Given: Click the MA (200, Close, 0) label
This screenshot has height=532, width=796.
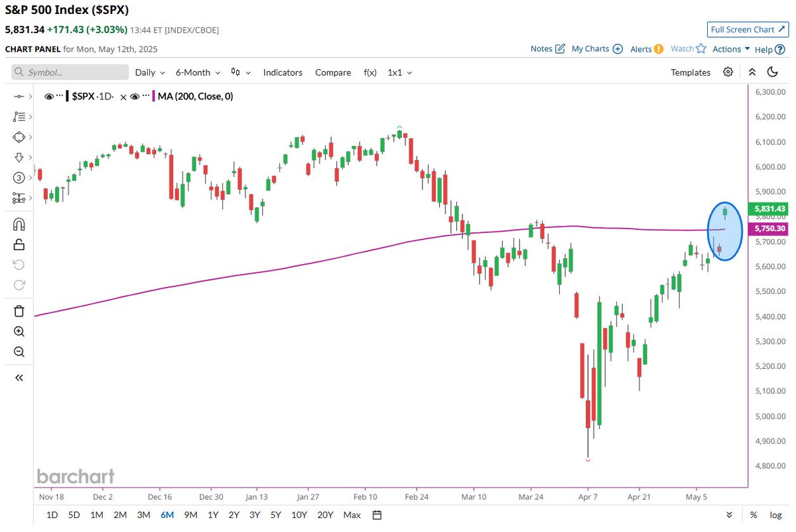Looking at the screenshot, I should pyautogui.click(x=196, y=96).
